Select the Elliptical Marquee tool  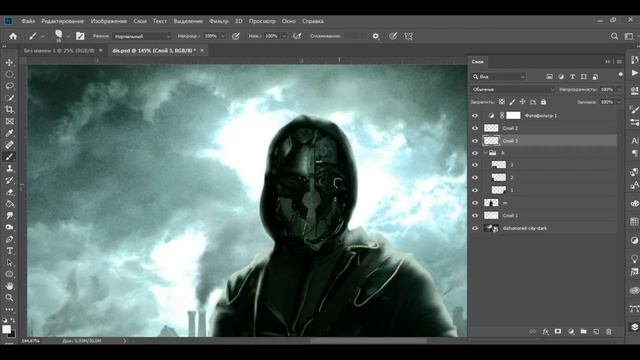pos(9,74)
